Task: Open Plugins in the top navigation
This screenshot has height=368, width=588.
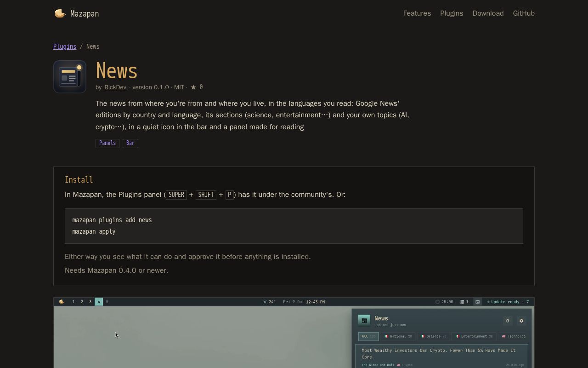Action: 452,13
